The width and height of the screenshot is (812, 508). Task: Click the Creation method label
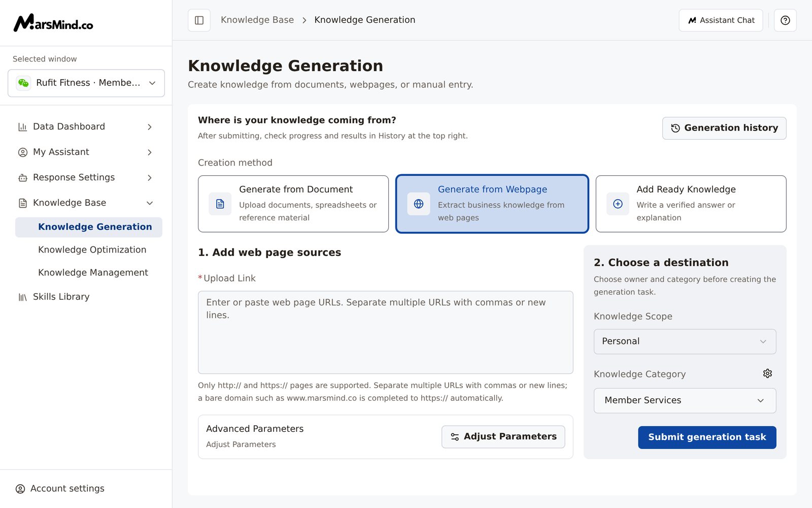coord(235,163)
